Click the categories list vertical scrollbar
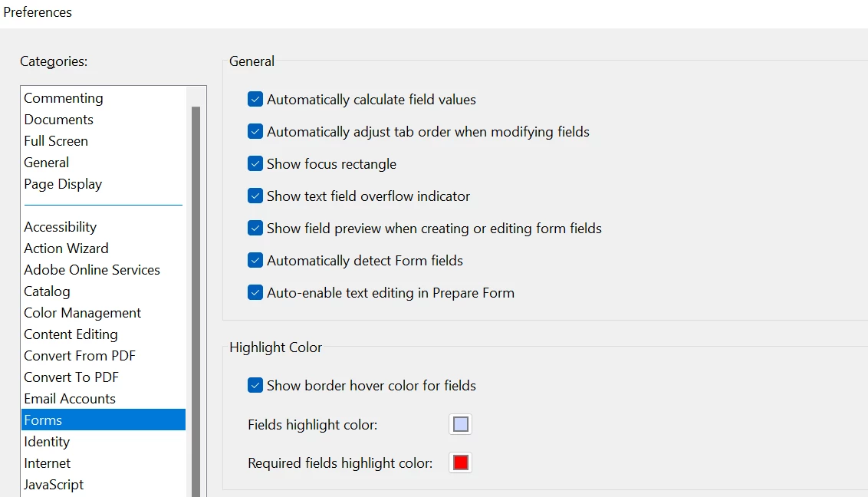Image resolution: width=868 pixels, height=497 pixels. 196,301
